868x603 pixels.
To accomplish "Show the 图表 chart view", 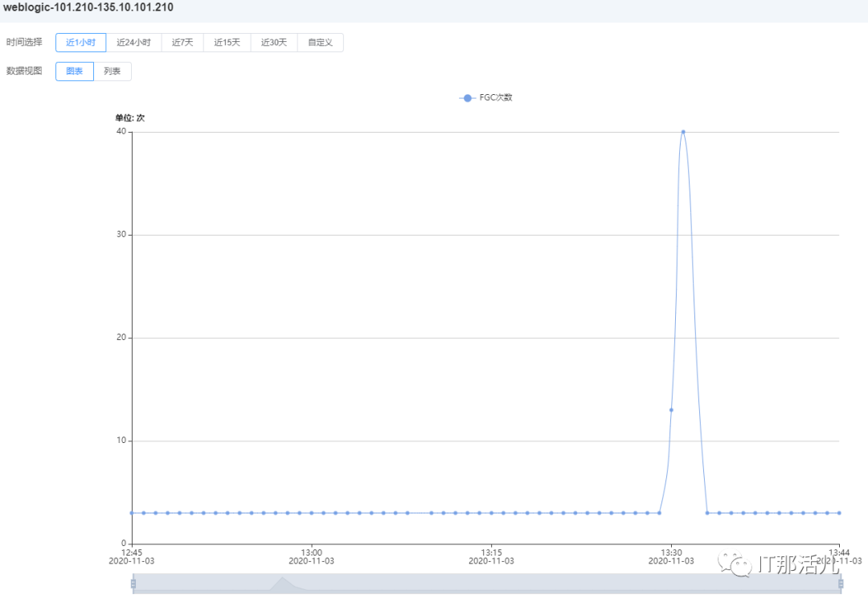I will click(x=74, y=72).
